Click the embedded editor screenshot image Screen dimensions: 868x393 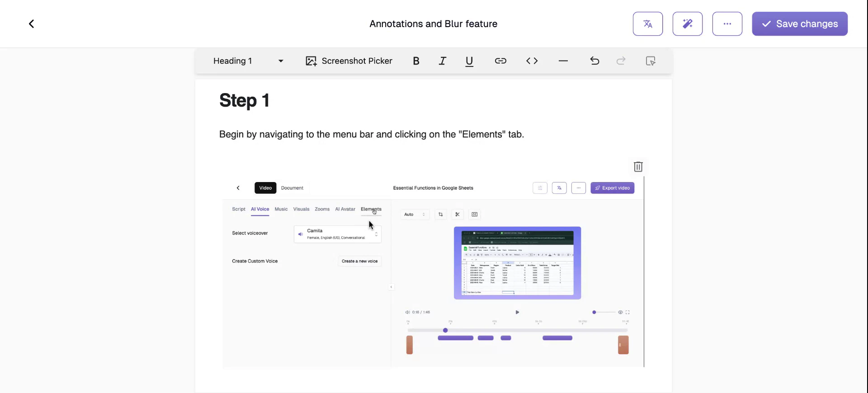tap(433, 272)
